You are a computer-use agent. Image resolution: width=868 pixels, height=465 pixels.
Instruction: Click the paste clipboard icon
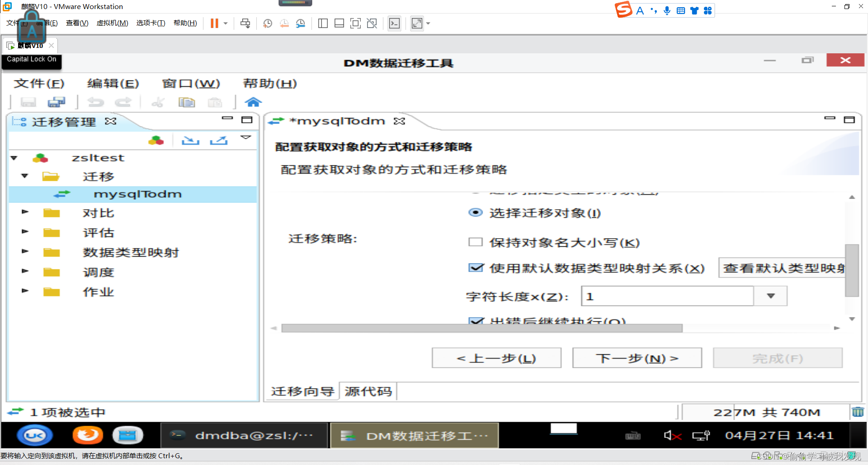click(x=215, y=103)
